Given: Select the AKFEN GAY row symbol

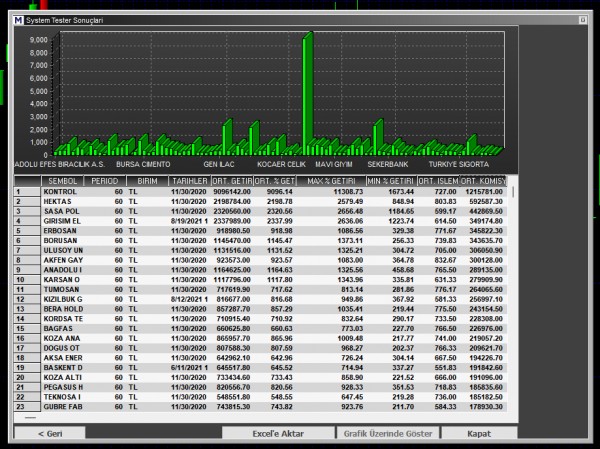Looking at the screenshot, I should [x=63, y=260].
